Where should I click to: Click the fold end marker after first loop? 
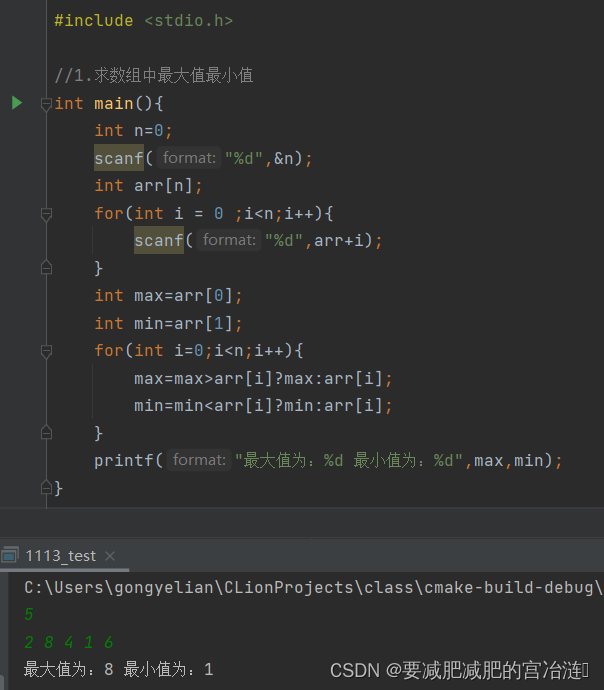point(46,268)
